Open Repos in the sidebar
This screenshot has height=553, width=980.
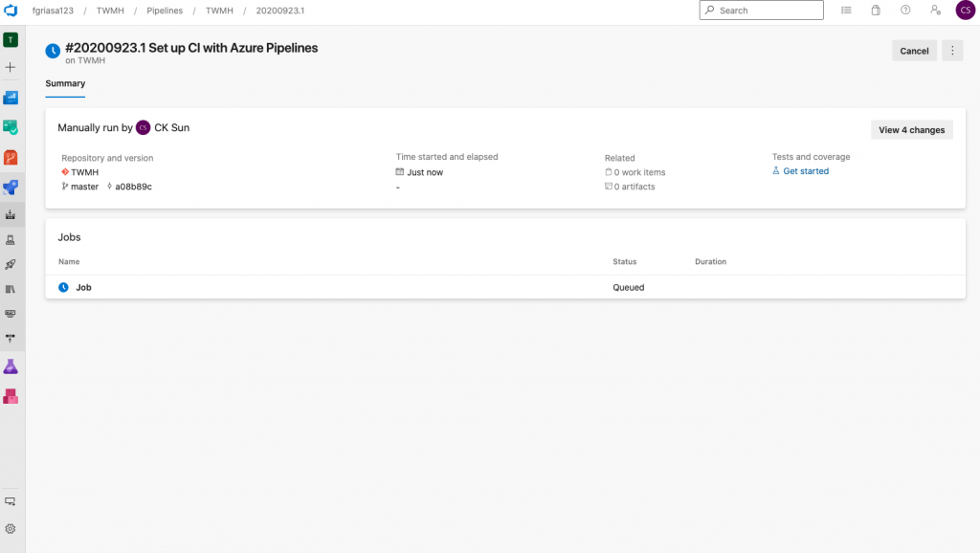click(11, 158)
